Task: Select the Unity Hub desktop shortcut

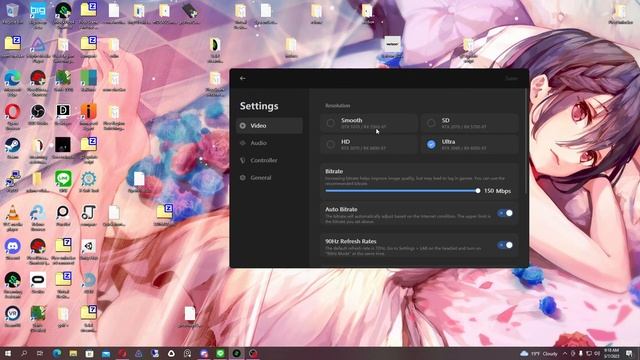Action: click(88, 249)
